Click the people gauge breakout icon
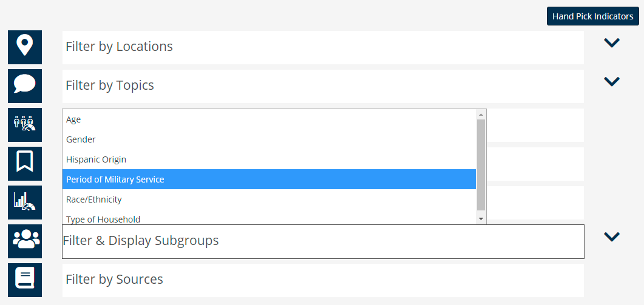Image resolution: width=644 pixels, height=305 pixels. coord(25,125)
